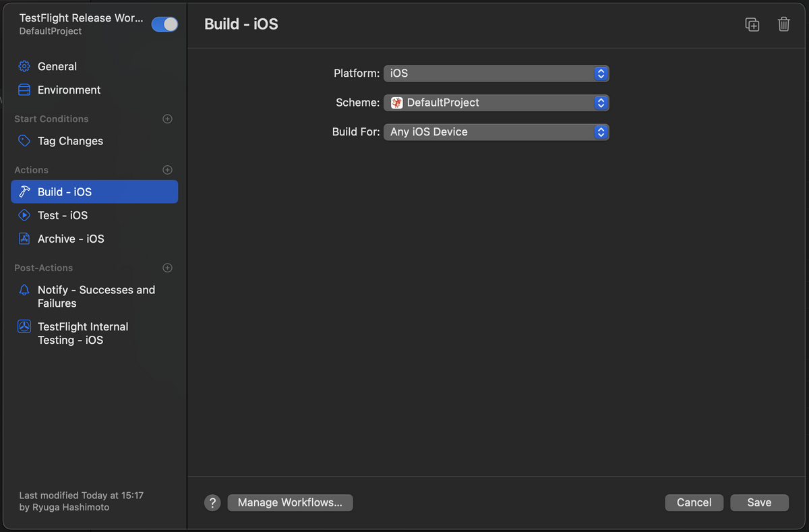809x532 pixels.
Task: Click the archive icon beside Archive - iOS
Action: 24,239
